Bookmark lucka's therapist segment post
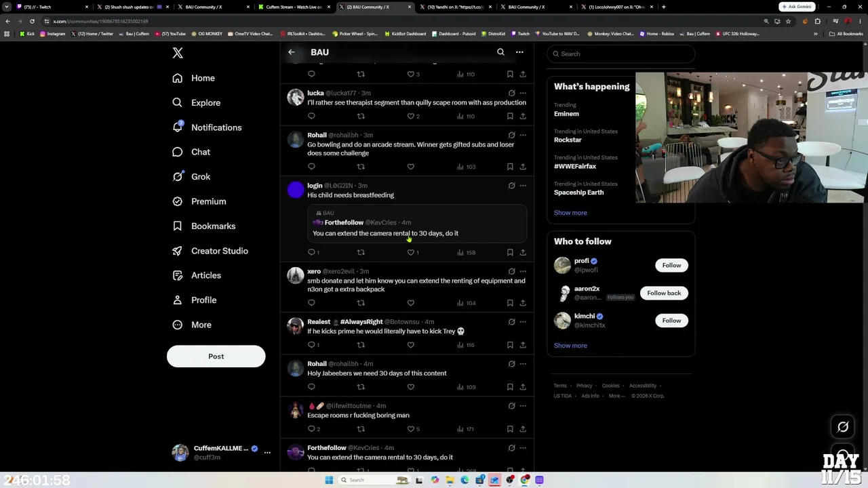Screen dimensions: 868x488 [x=510, y=116]
